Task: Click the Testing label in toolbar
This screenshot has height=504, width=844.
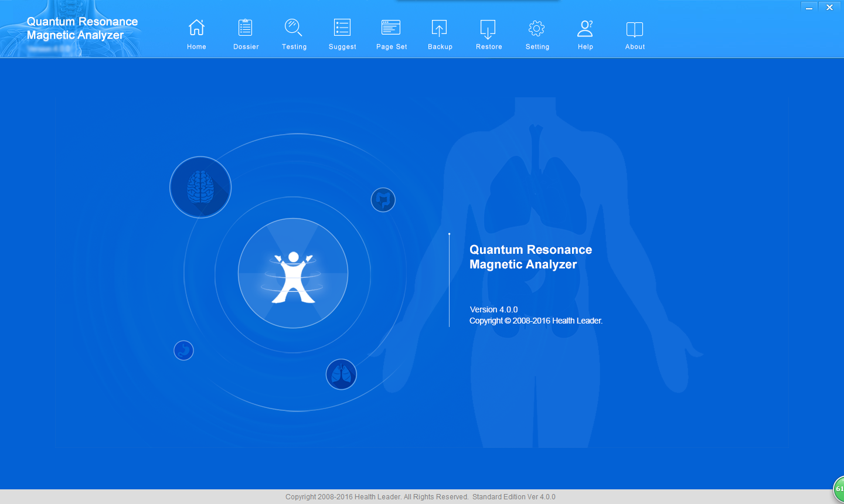Action: pyautogui.click(x=294, y=47)
